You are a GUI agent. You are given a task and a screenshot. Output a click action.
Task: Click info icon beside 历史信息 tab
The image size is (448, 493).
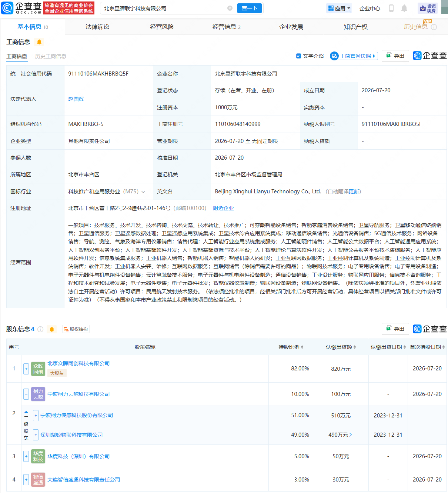click(x=434, y=27)
